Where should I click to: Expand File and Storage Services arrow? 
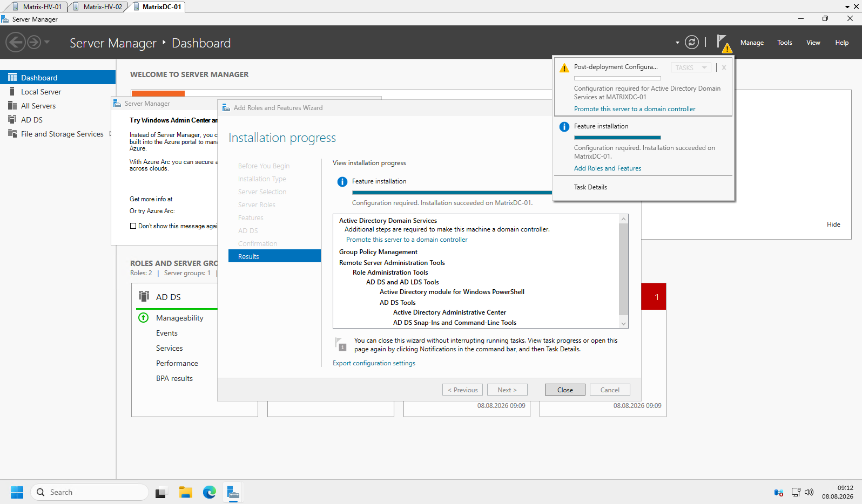click(110, 134)
